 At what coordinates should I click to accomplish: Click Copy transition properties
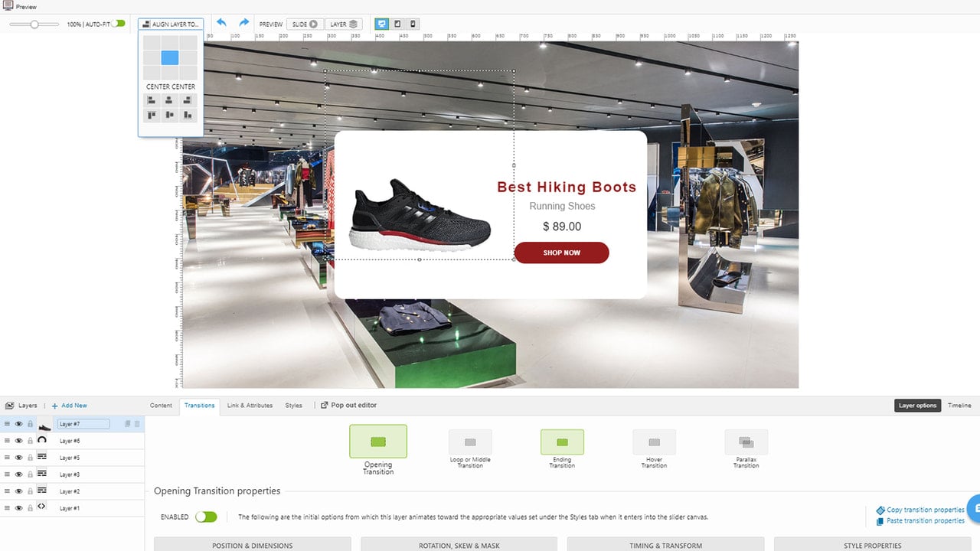pyautogui.click(x=920, y=510)
